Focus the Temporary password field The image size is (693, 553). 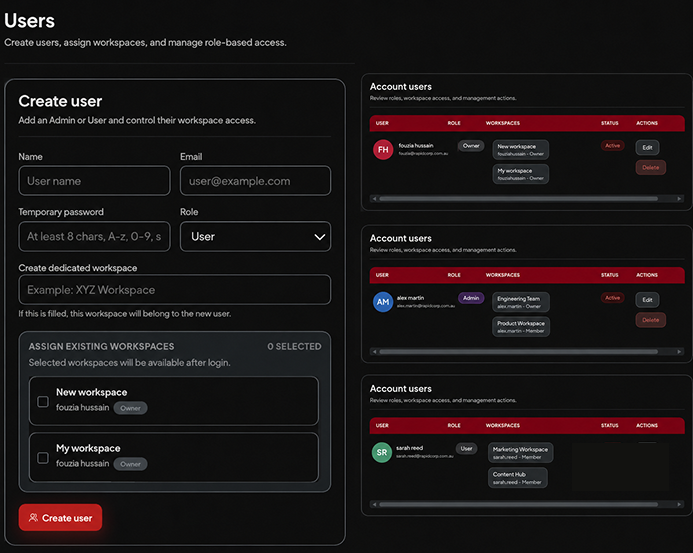(x=94, y=236)
